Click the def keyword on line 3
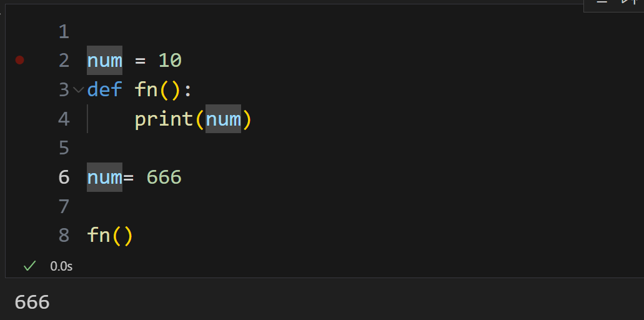644x320 pixels. point(104,89)
